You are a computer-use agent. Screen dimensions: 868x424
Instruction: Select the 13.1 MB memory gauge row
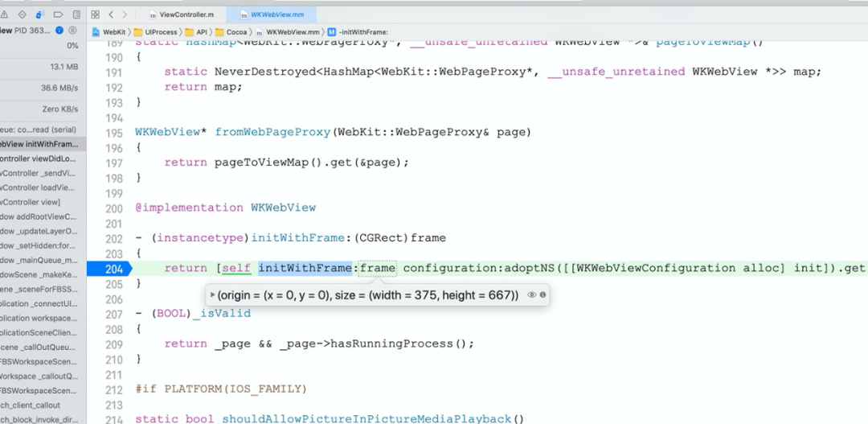(x=43, y=67)
